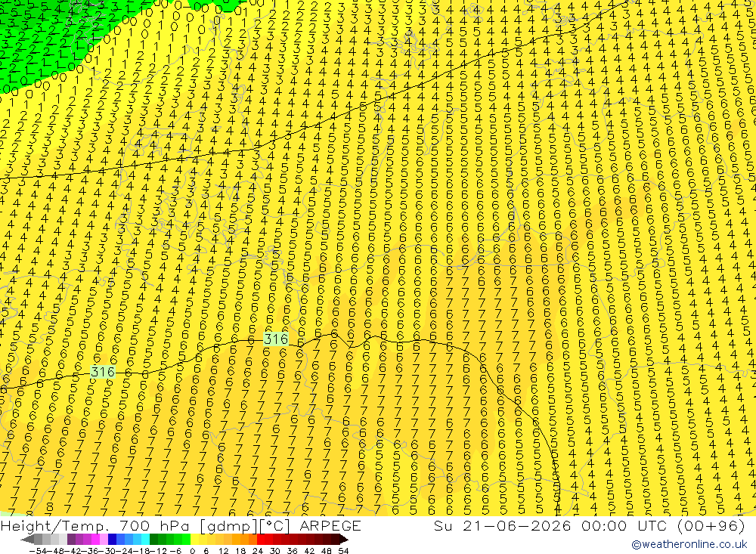Click the 316 contour label near map center
Image resolution: width=756 pixels, height=554 pixels.
276,339
